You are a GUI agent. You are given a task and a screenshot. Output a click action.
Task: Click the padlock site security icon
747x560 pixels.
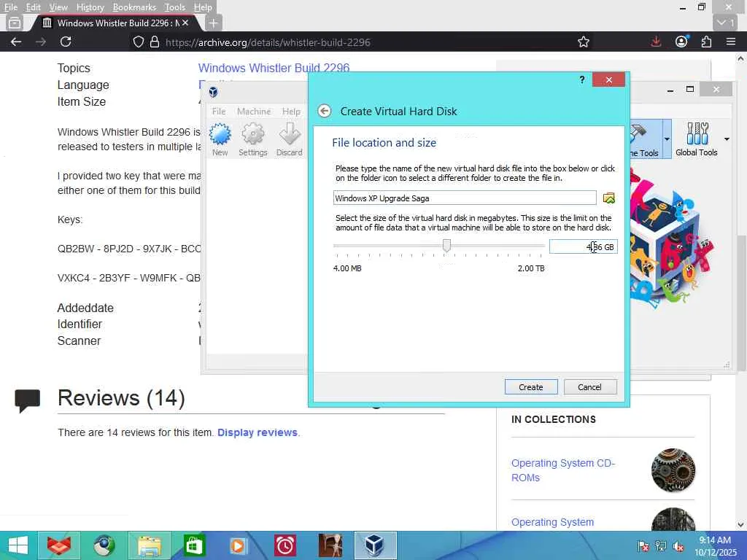tap(155, 42)
